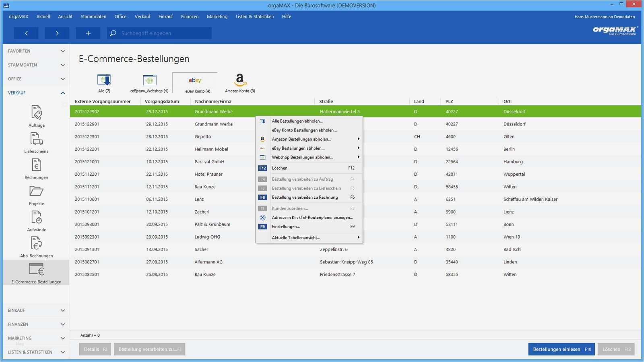Click Scheffau am Wilden Kaiser cell
This screenshot has height=362, width=644.
[530, 200]
